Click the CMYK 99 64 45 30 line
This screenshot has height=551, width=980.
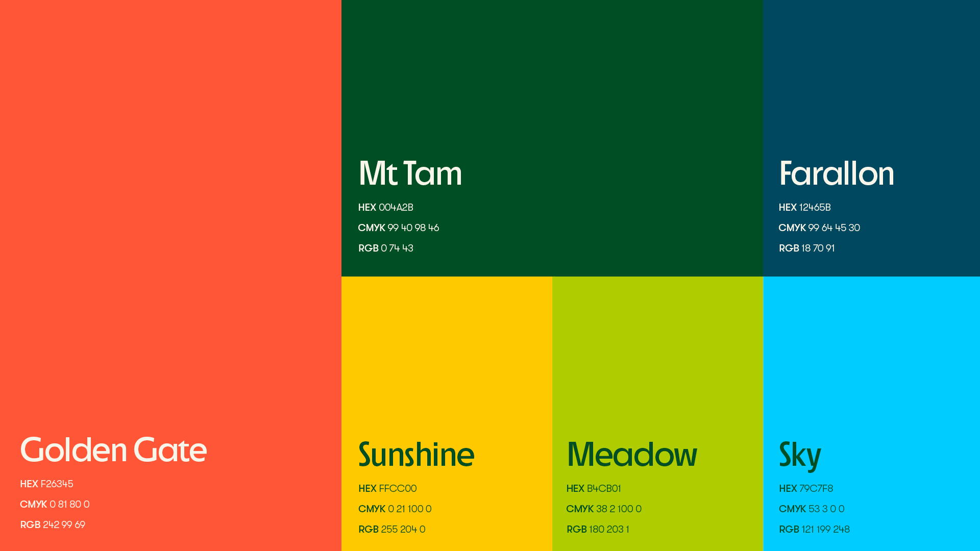click(x=819, y=228)
